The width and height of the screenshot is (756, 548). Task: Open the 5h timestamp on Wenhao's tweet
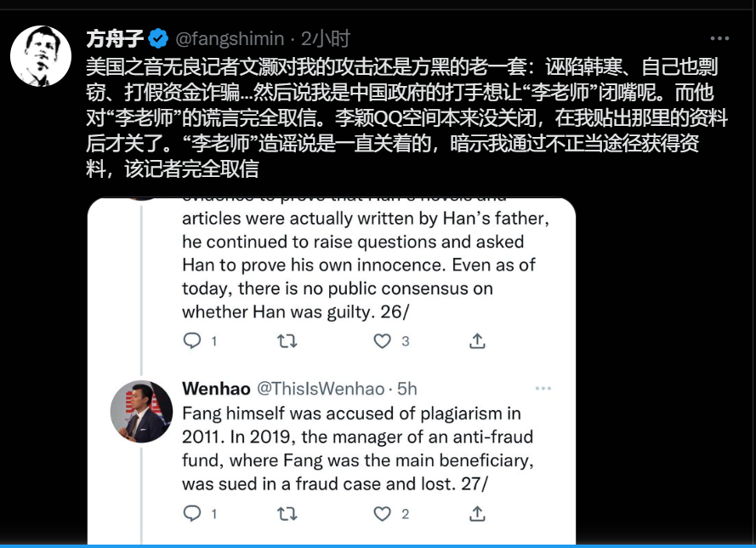tap(407, 389)
